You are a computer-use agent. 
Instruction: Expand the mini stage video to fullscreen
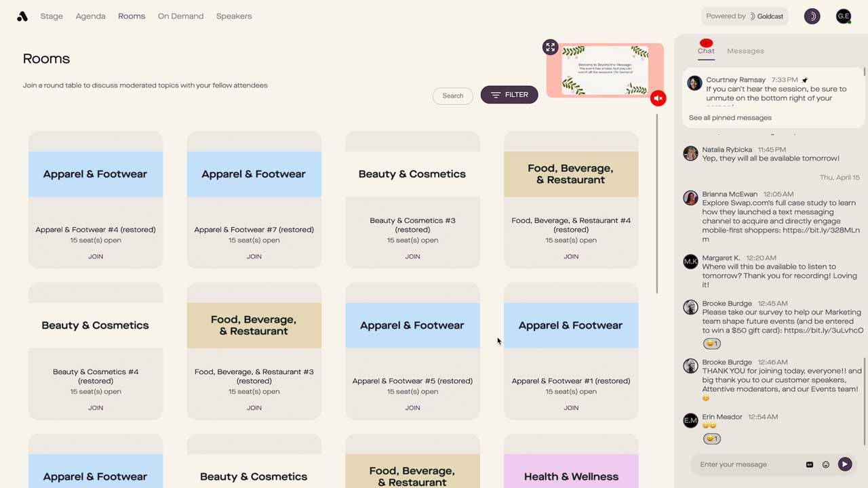click(550, 47)
